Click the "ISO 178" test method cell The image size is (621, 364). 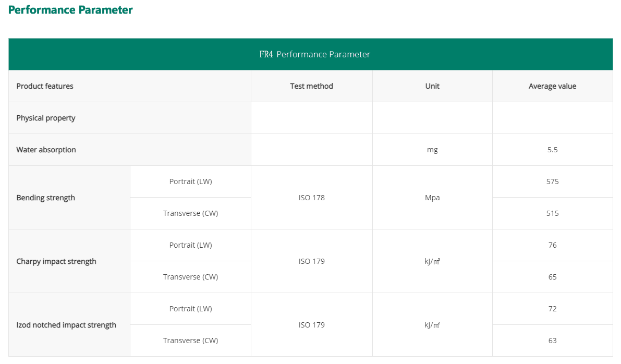311,198
